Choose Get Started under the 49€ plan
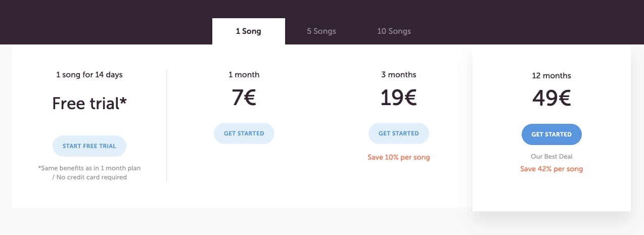 coord(551,134)
